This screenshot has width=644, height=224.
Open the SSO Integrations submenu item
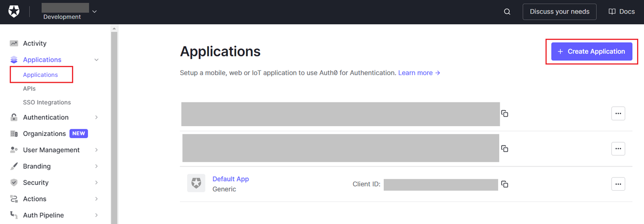pyautogui.click(x=47, y=102)
